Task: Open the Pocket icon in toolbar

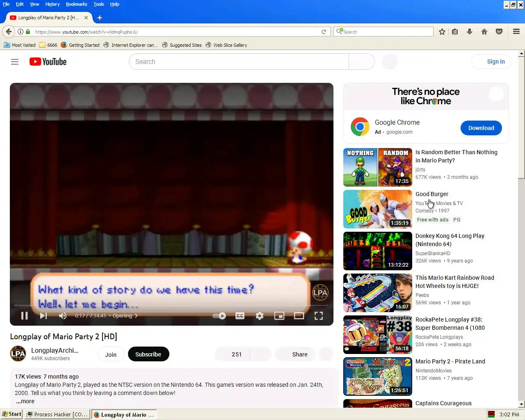Action: pyautogui.click(x=499, y=32)
